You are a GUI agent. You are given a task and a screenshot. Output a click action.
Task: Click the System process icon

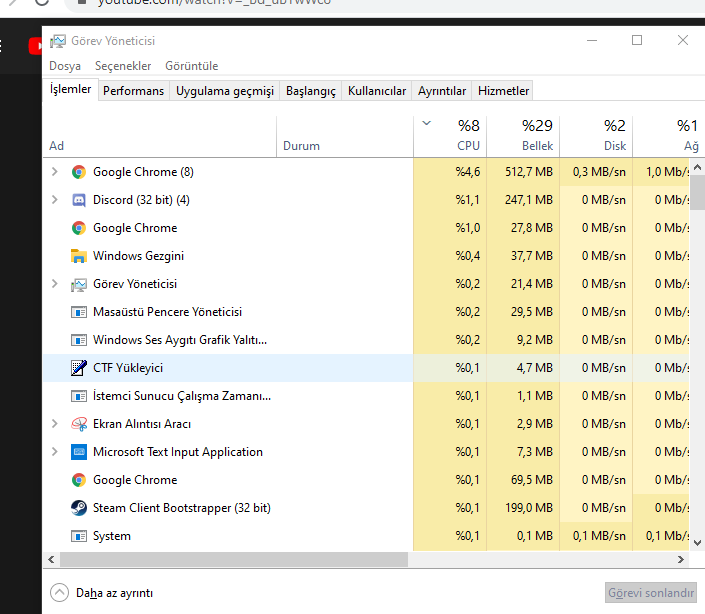click(x=79, y=536)
